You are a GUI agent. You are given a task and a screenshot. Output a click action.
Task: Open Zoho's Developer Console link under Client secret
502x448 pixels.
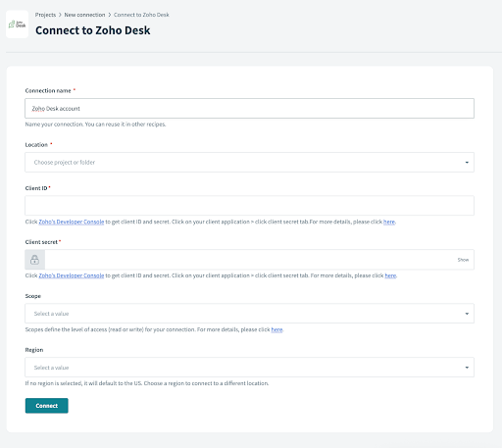72,275
